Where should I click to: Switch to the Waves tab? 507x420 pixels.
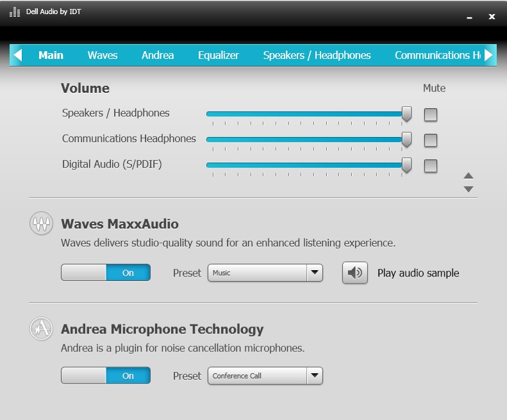point(103,55)
